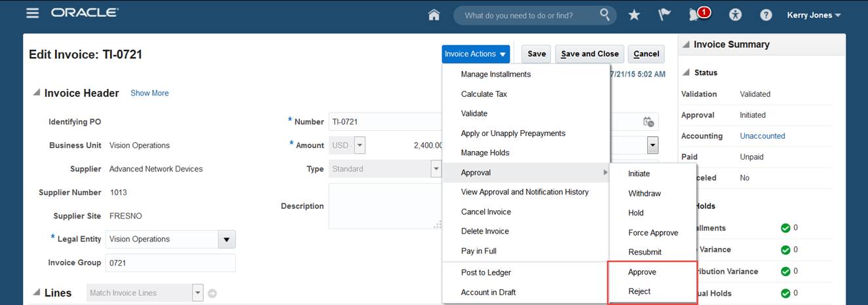Open the Unaccounted accounting link
Viewport: 868px width, 305px height.
763,136
